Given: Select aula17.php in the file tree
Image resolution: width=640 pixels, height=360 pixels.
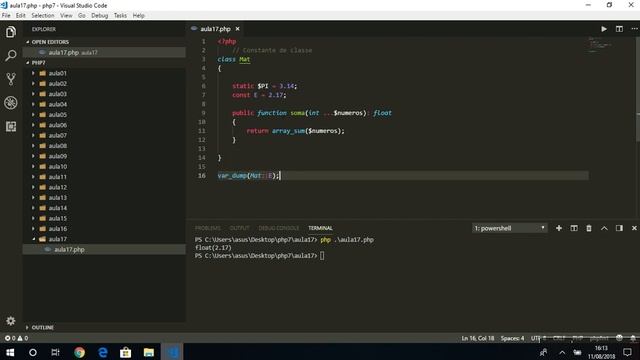Looking at the screenshot, I should click(x=69, y=249).
